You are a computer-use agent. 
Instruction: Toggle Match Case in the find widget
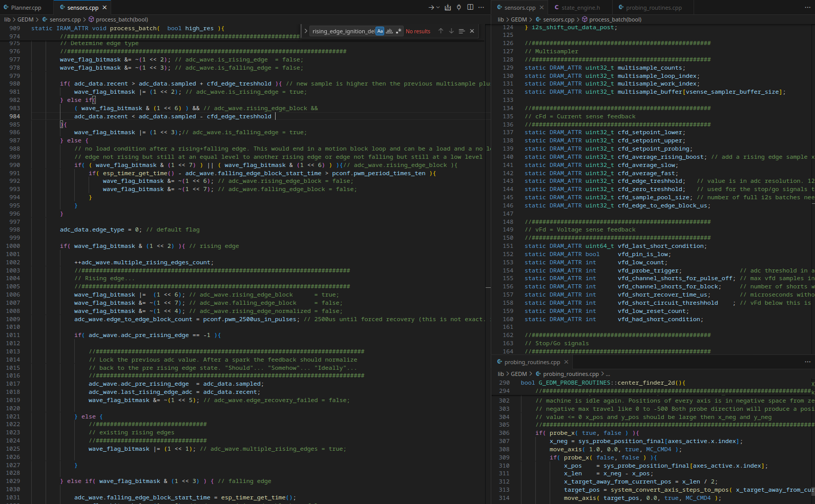point(380,31)
